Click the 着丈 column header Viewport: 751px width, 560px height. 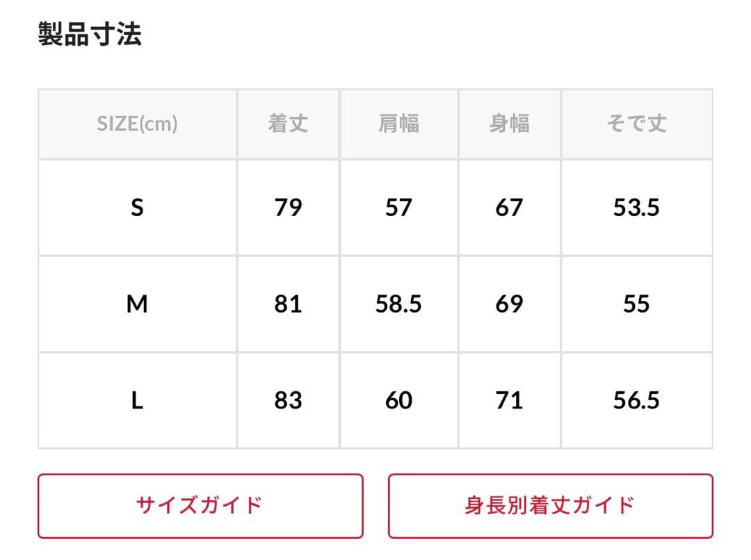click(289, 124)
